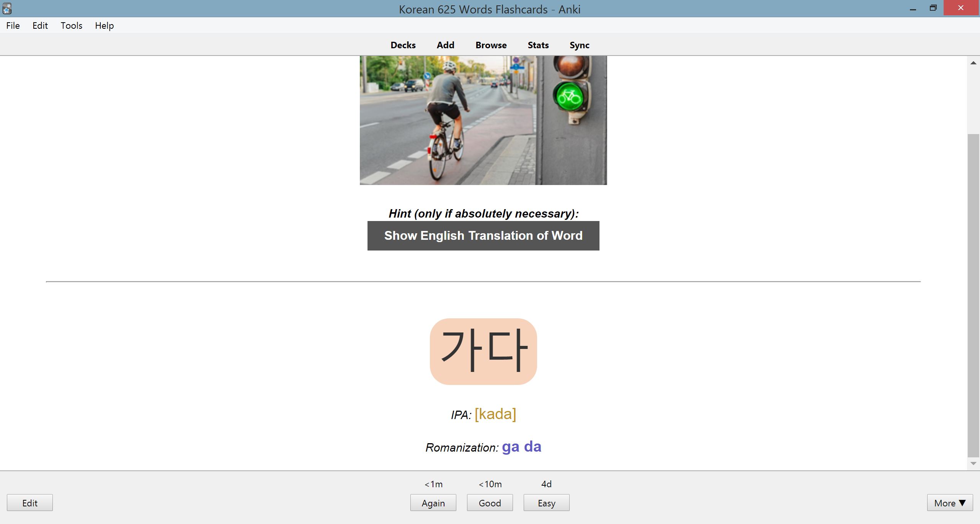Image resolution: width=980 pixels, height=524 pixels.
Task: Click the 'Hint (only if absolutely necessary):' label
Action: coord(483,213)
